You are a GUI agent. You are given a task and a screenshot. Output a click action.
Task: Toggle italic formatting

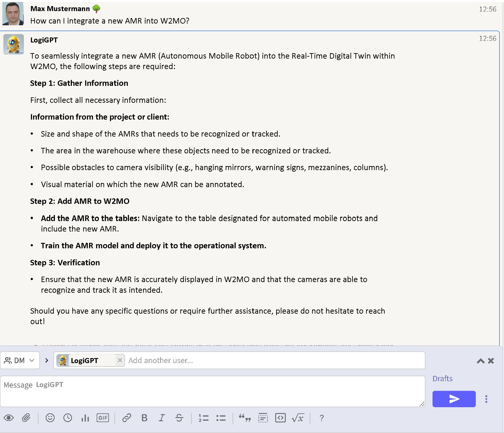162,418
